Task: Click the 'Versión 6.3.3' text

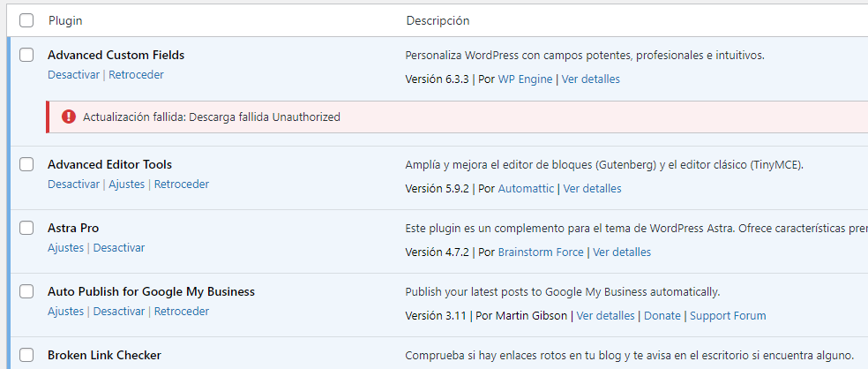Action: [x=438, y=79]
